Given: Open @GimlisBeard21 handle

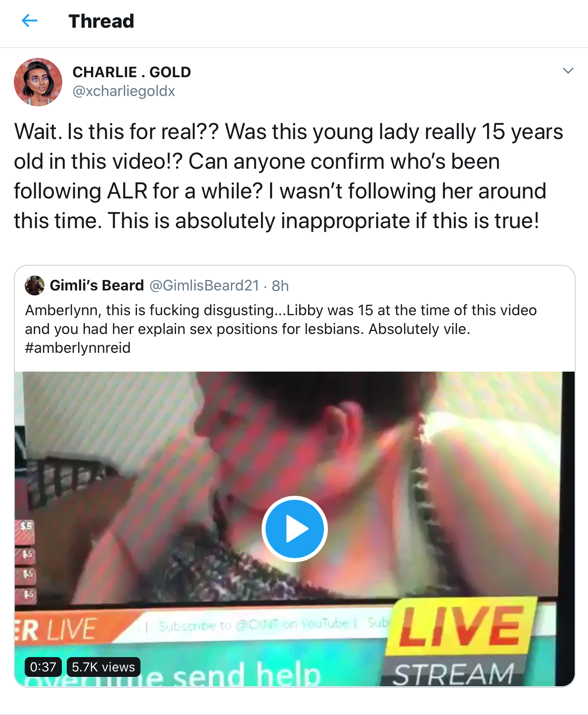Looking at the screenshot, I should (204, 286).
